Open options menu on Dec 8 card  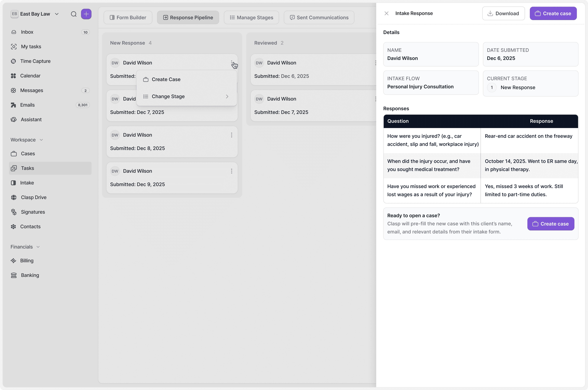click(x=232, y=135)
